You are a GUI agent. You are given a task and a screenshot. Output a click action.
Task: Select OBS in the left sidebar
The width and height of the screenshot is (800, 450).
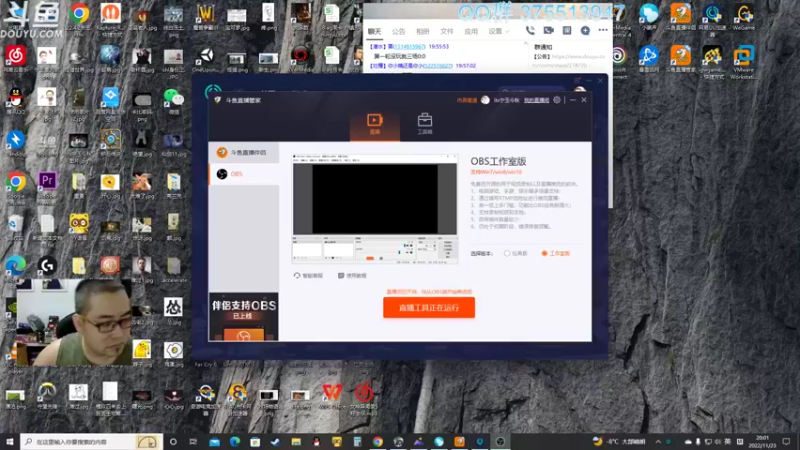click(244, 174)
